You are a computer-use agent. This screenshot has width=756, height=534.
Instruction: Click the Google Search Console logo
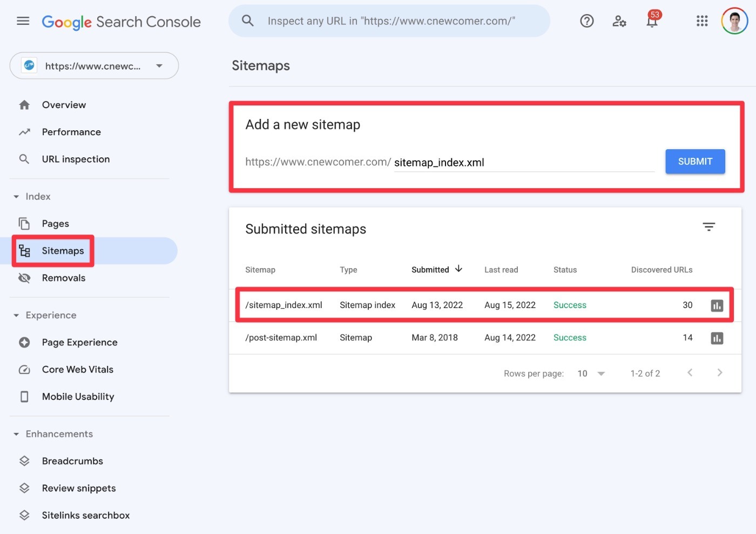click(x=121, y=22)
